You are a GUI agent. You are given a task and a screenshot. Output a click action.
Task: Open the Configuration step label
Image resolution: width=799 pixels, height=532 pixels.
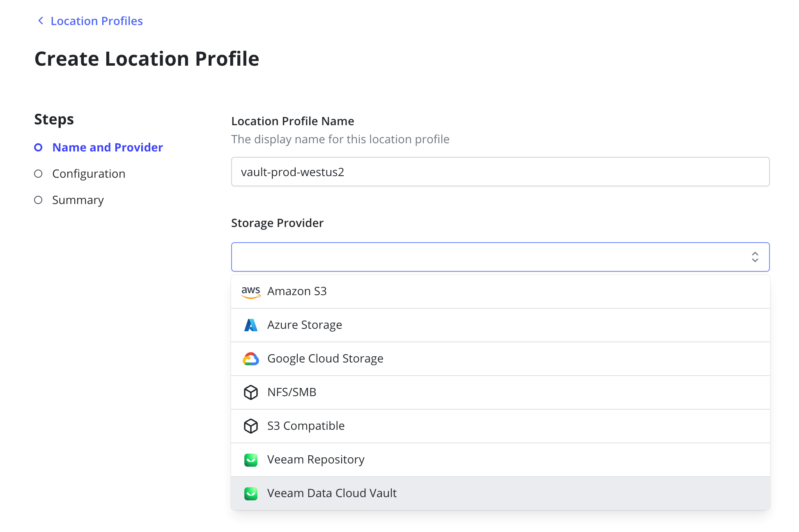coord(89,174)
